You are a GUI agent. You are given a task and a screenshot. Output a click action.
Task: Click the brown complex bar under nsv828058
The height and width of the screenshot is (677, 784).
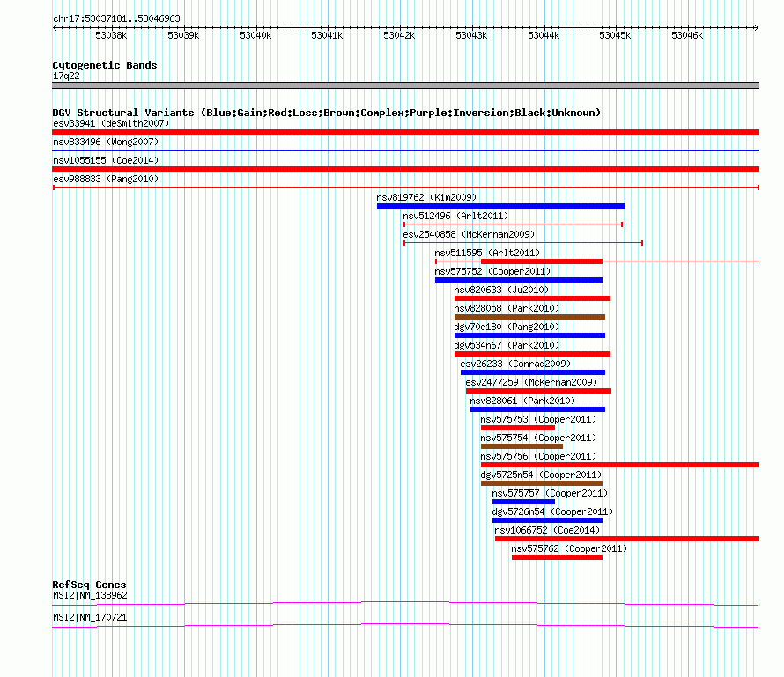[530, 317]
